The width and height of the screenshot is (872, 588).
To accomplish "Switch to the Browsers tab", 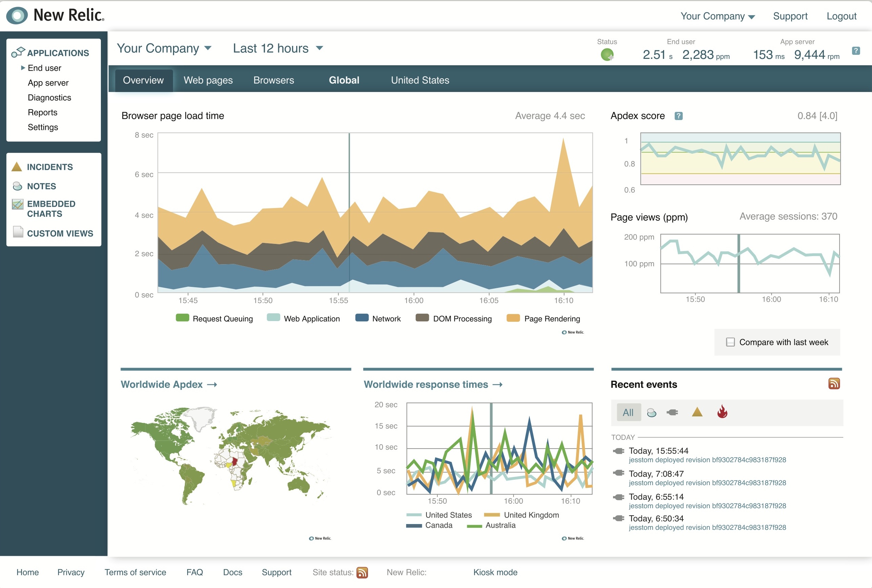I will click(x=273, y=80).
